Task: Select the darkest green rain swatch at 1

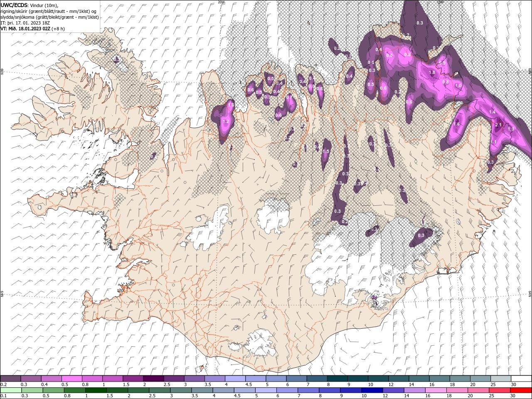Action: [x=96, y=390]
